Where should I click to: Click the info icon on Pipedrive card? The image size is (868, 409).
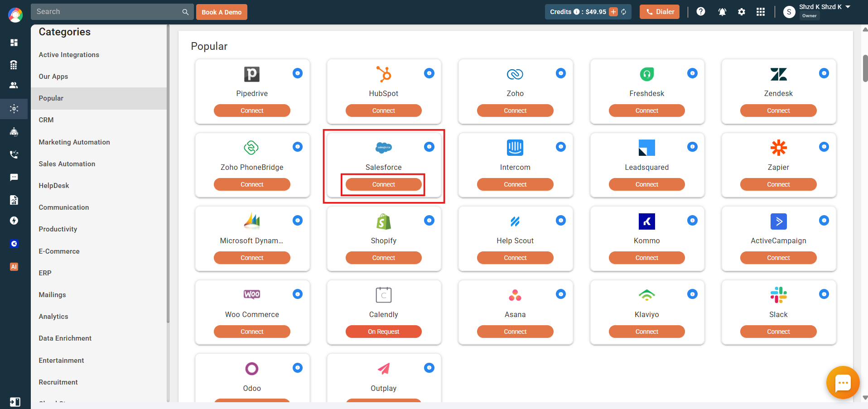298,73
